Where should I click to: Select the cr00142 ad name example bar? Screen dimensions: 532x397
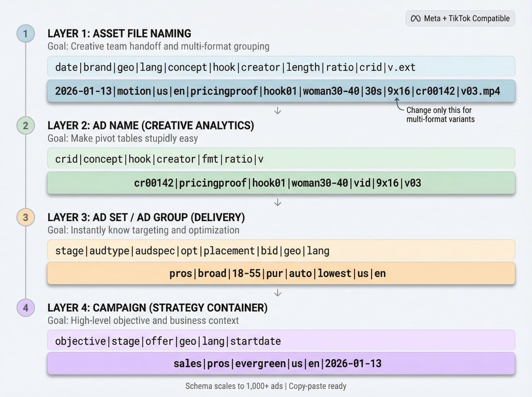[281, 183]
